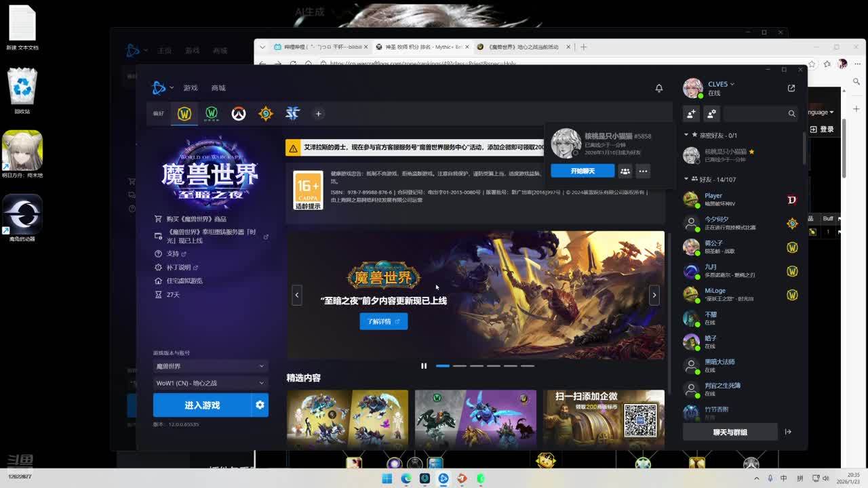Collapse the 亲密好友 - 0/1 group
This screenshot has width=868, height=488.
(686, 135)
